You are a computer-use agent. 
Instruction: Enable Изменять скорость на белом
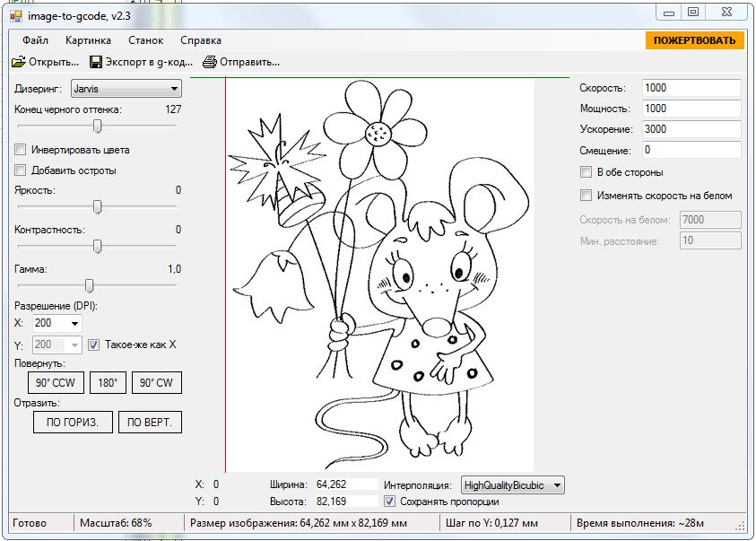(587, 196)
